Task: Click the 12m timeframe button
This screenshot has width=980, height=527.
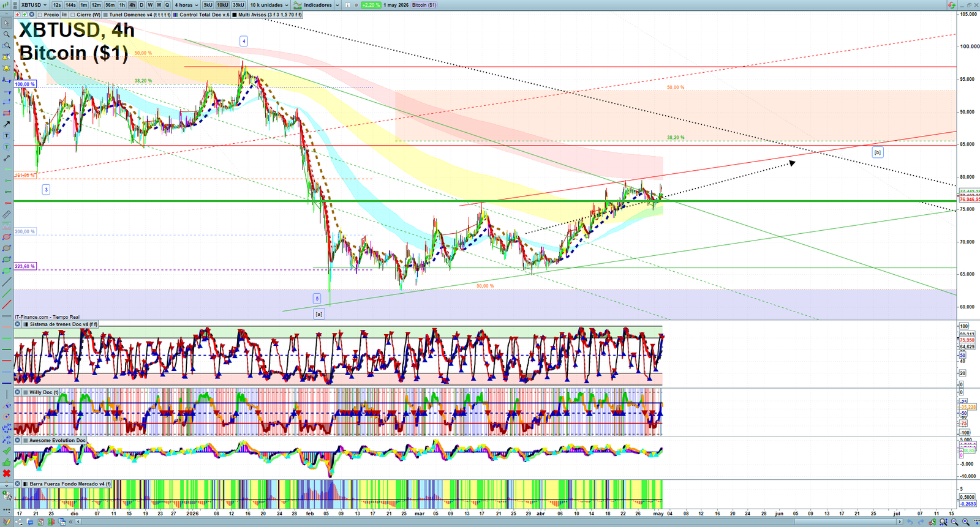Action: point(96,5)
